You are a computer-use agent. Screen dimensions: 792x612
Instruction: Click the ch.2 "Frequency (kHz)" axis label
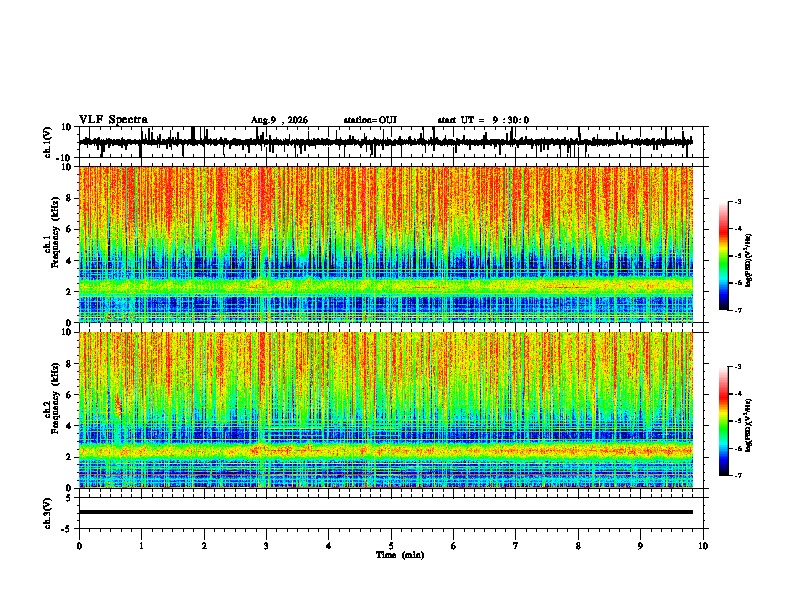tap(55, 398)
